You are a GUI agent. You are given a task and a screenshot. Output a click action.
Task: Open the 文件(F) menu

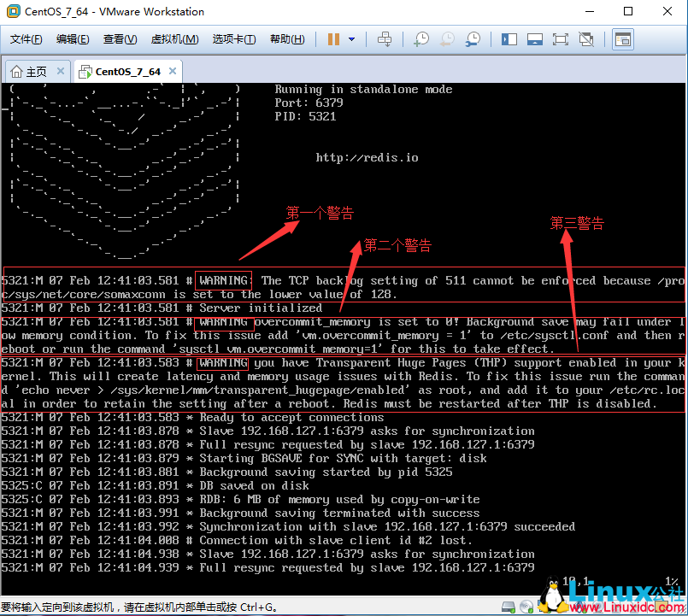coord(26,39)
